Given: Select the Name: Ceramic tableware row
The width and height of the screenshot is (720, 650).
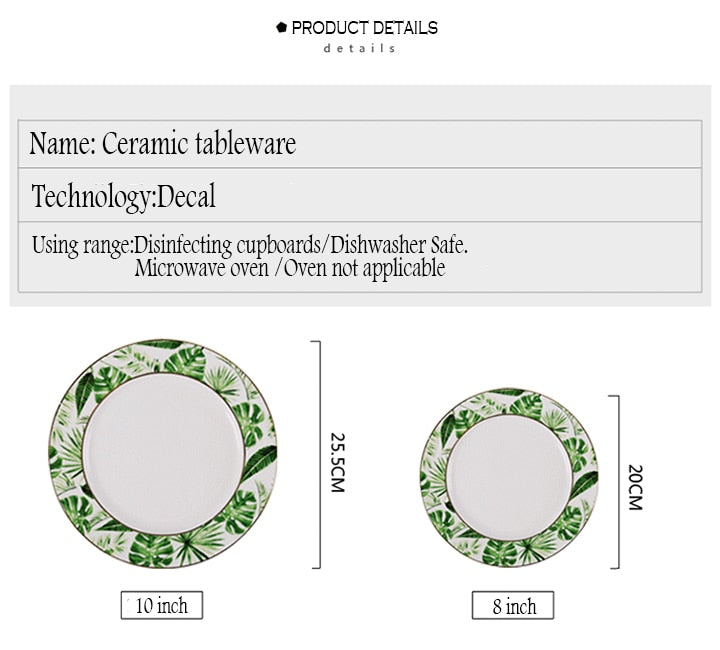Looking at the screenshot, I should point(360,144).
